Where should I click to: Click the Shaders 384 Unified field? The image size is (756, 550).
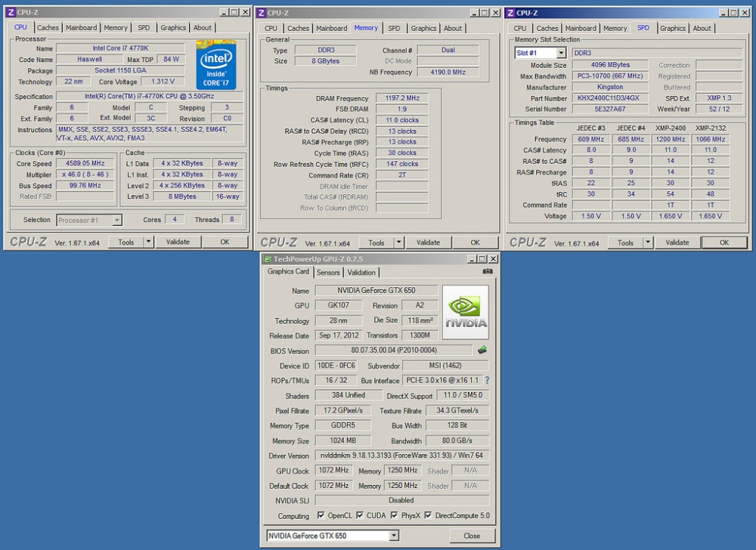[348, 395]
